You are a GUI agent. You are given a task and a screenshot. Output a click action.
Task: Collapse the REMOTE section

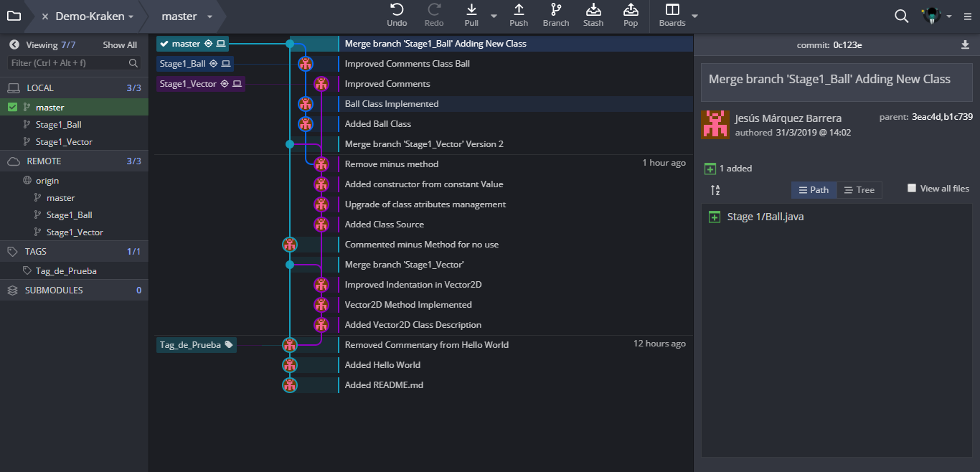pyautogui.click(x=74, y=161)
